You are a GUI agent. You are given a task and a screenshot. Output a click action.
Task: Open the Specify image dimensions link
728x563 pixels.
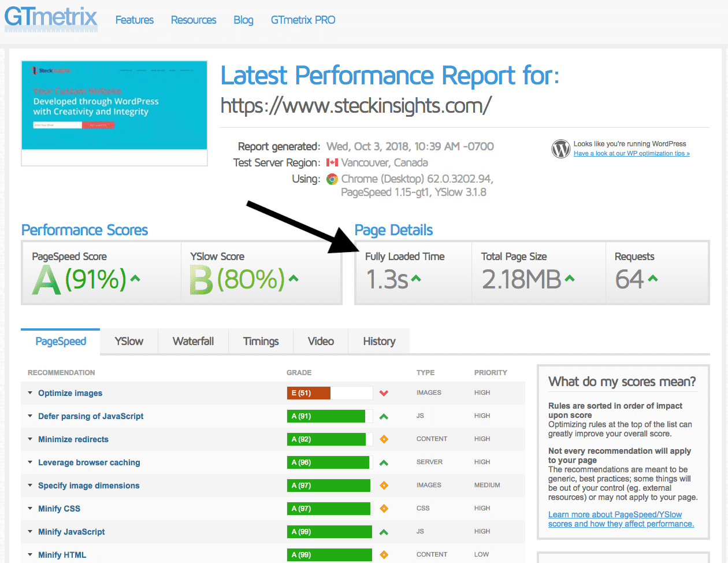click(x=89, y=486)
